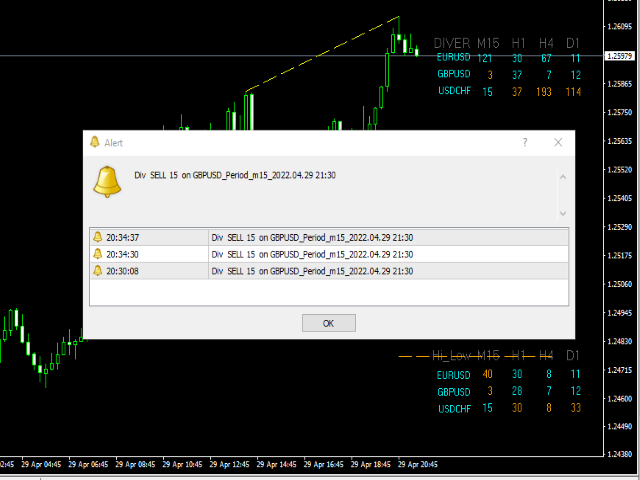Select the alert row timed 20:34:30
Screen dimensions: 640x480
pyautogui.click(x=329, y=254)
